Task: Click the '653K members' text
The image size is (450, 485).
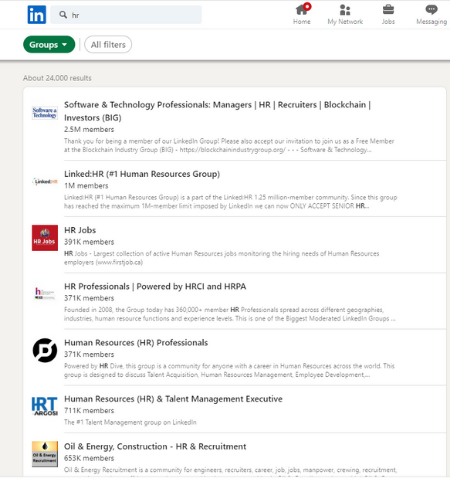Action: [x=89, y=458]
